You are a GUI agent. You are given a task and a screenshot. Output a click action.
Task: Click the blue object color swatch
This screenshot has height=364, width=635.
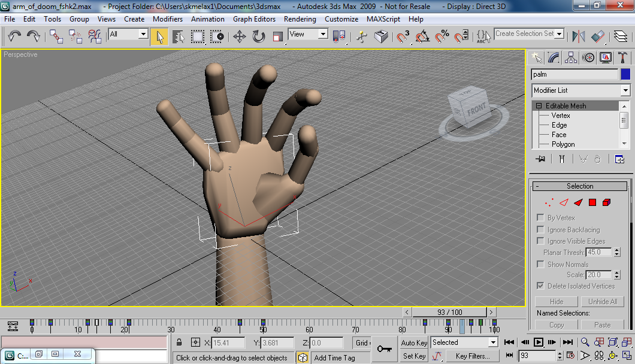(625, 75)
